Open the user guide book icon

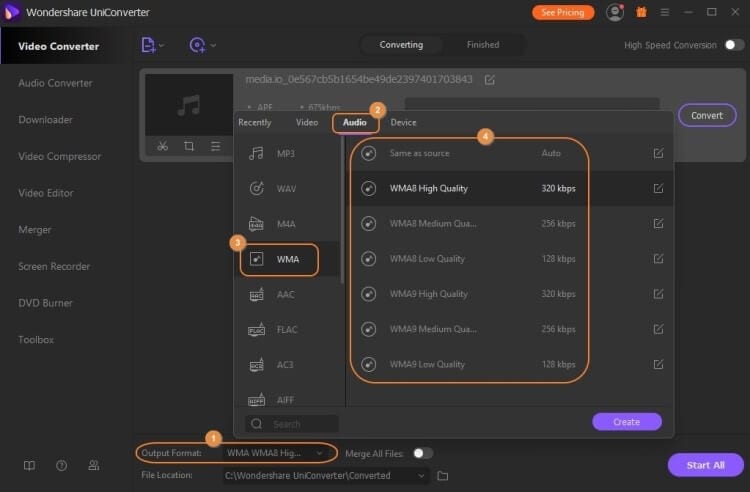29,465
